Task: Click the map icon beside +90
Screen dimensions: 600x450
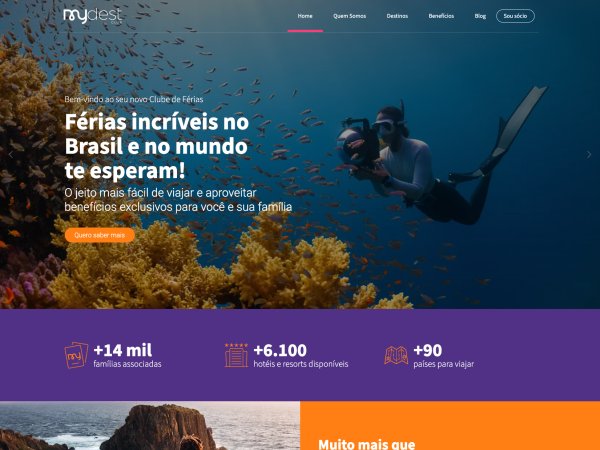Action: click(396, 355)
